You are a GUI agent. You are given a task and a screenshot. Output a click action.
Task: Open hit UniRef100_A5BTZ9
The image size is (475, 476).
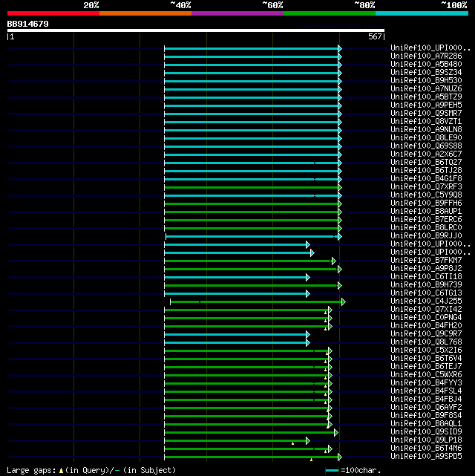(426, 97)
